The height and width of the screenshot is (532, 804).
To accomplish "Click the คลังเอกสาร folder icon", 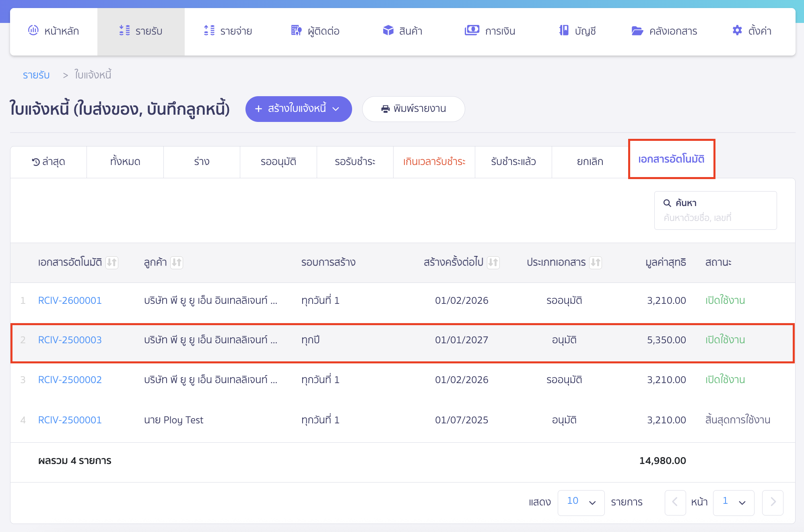I will tap(637, 31).
